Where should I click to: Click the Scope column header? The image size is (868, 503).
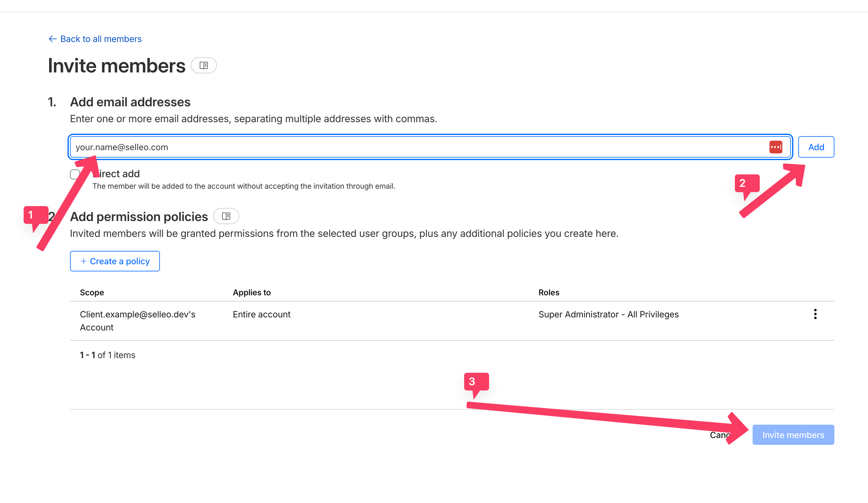[92, 292]
